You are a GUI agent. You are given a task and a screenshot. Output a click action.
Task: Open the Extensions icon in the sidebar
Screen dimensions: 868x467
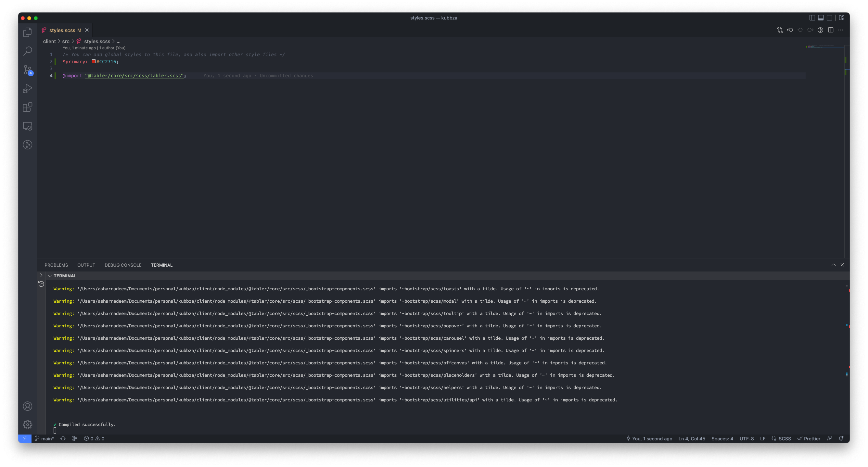coord(27,107)
